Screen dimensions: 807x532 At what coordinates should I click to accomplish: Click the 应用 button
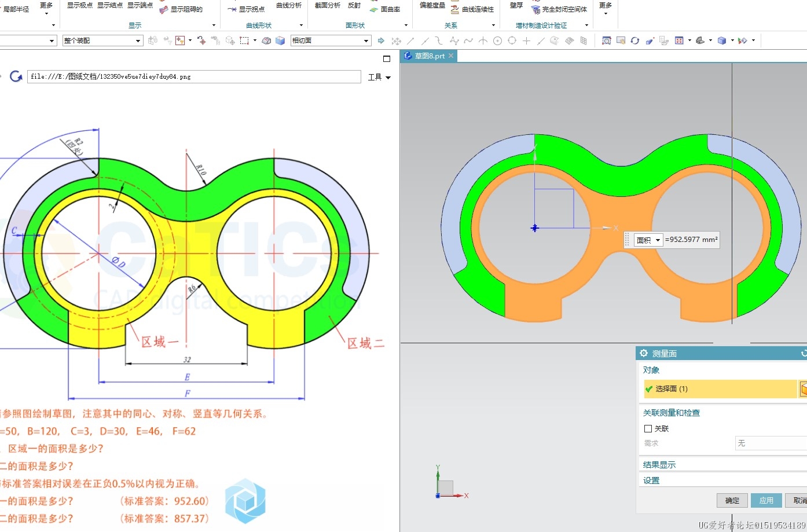tap(766, 501)
